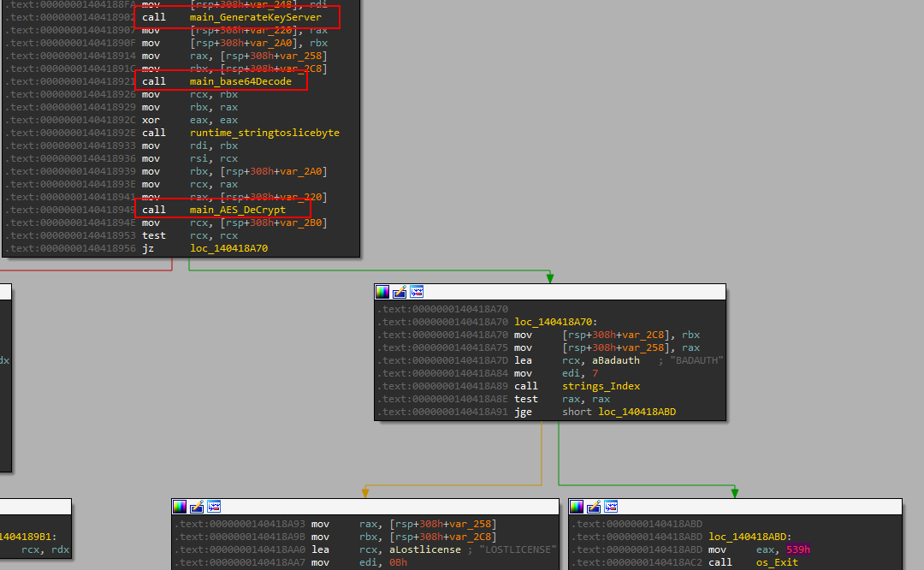
Task: Click the group icon on the loc_140418ABD block
Action: tap(613, 506)
